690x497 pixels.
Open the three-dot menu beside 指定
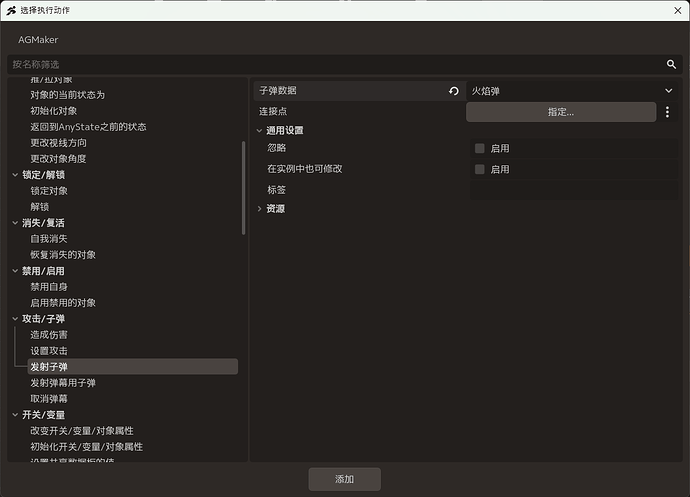[x=667, y=112]
